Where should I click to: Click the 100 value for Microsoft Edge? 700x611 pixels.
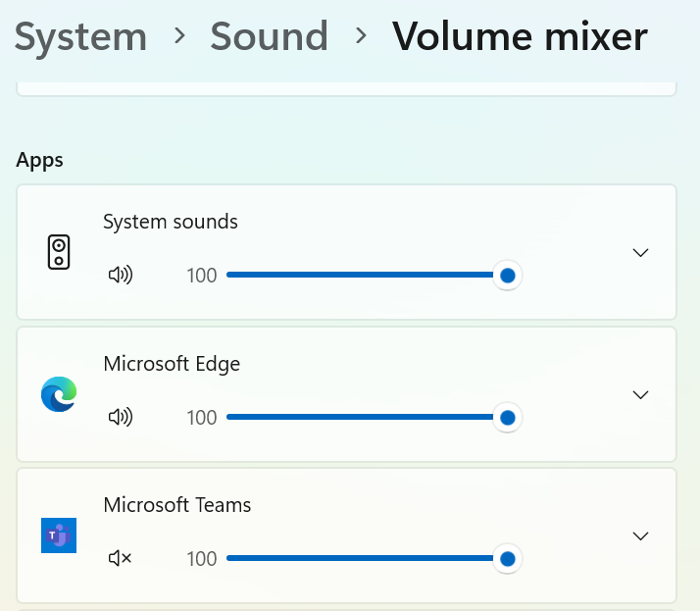pyautogui.click(x=202, y=418)
